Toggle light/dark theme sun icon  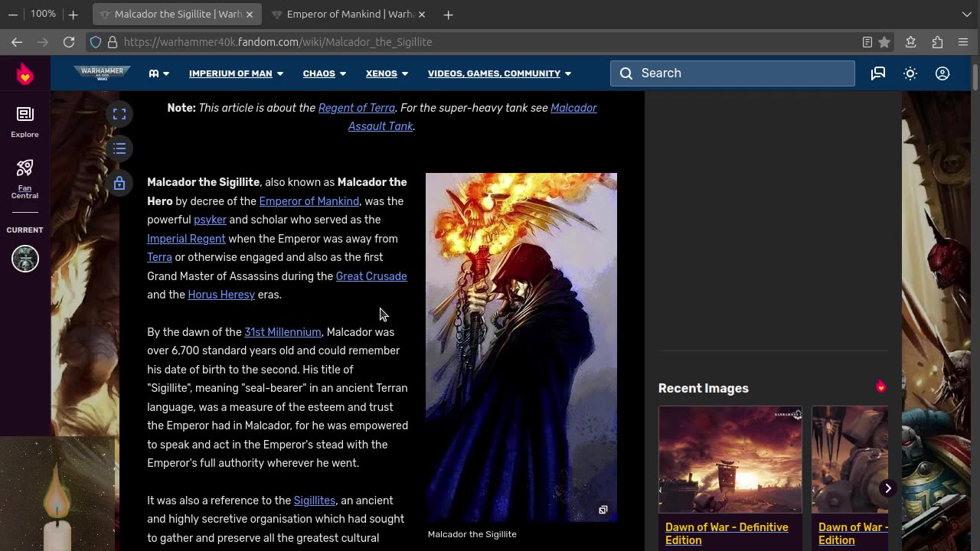tap(910, 73)
